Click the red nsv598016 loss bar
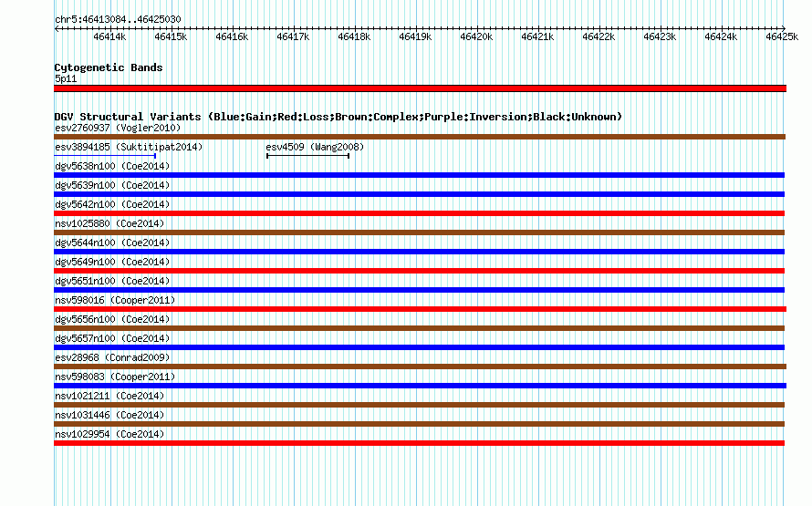Image resolution: width=812 pixels, height=506 pixels. click(420, 309)
